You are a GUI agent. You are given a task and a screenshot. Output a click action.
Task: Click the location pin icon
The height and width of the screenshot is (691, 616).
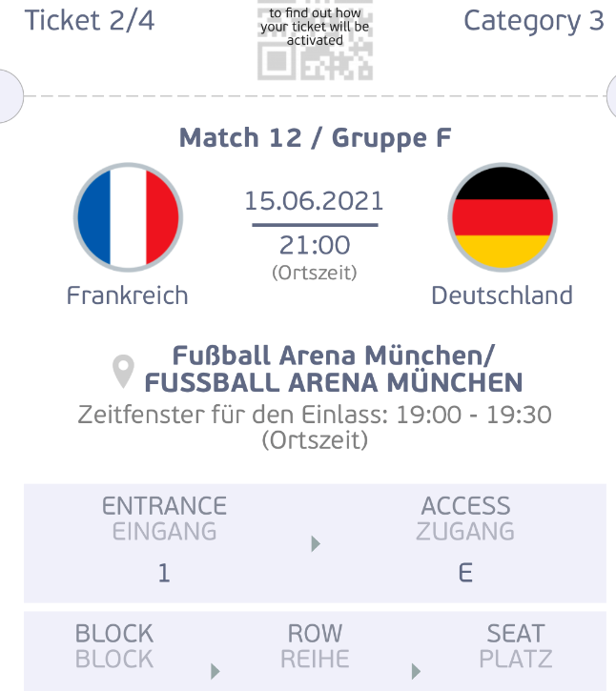click(x=123, y=371)
